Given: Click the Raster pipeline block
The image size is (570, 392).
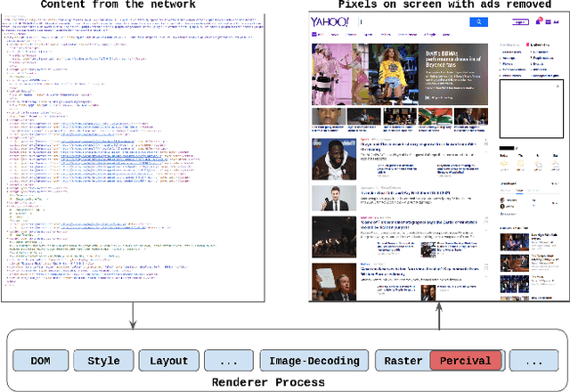Looking at the screenshot, I should click(403, 361).
